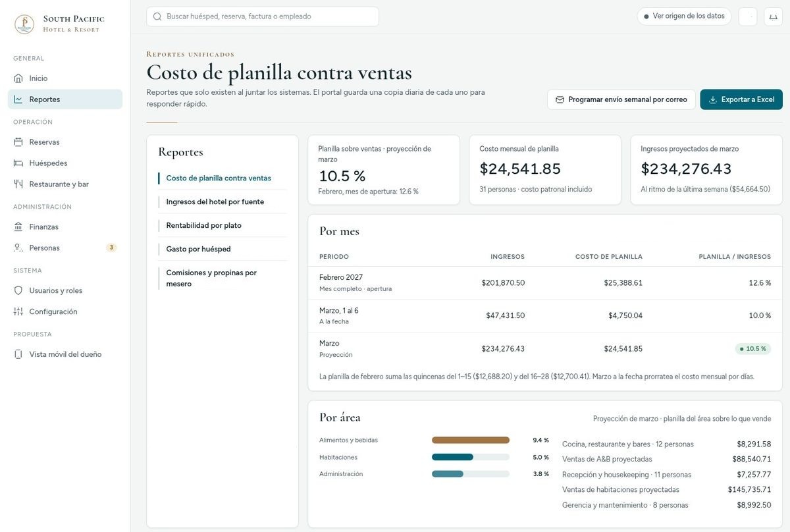Select the Costo de planilla contra ventas report

coord(219,178)
